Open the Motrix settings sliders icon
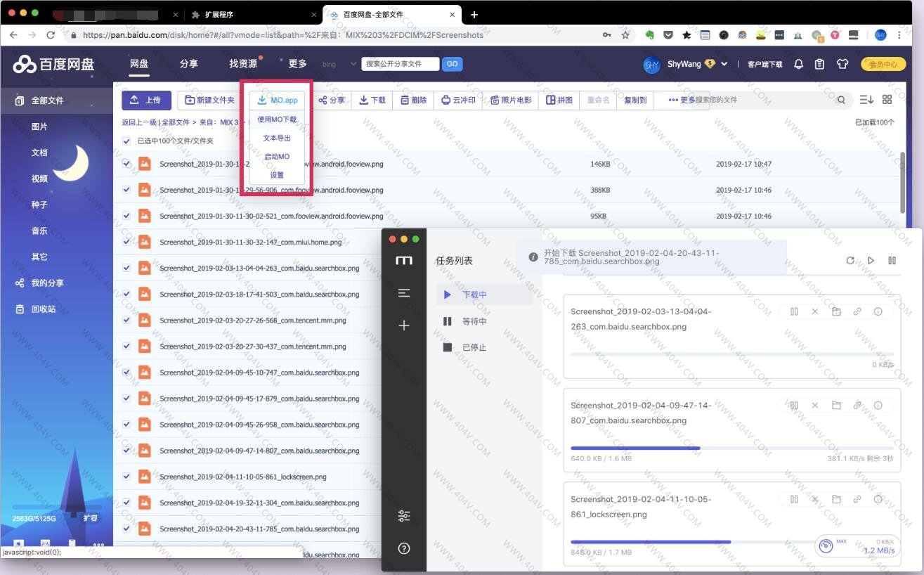This screenshot has height=575, width=924. coord(404,516)
